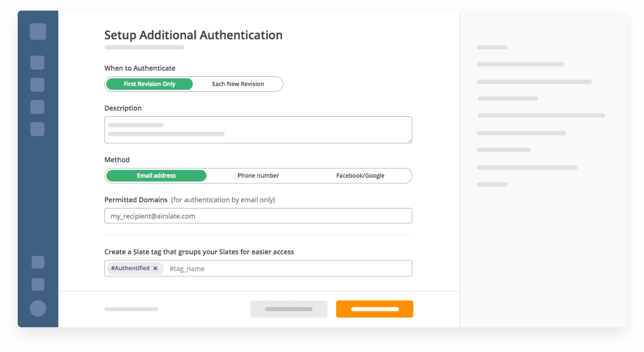644x352 pixels.
Task: Click the sidebar square icon just above avatar
Action: tap(38, 284)
